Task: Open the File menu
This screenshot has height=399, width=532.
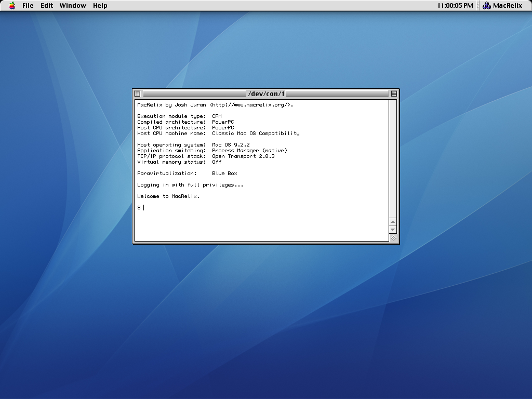Action: [x=28, y=5]
